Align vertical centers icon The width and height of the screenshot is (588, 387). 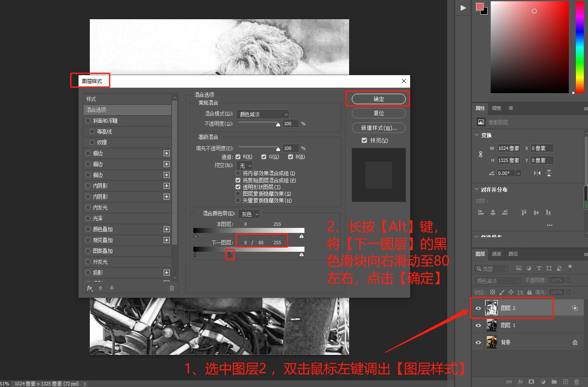[536, 212]
